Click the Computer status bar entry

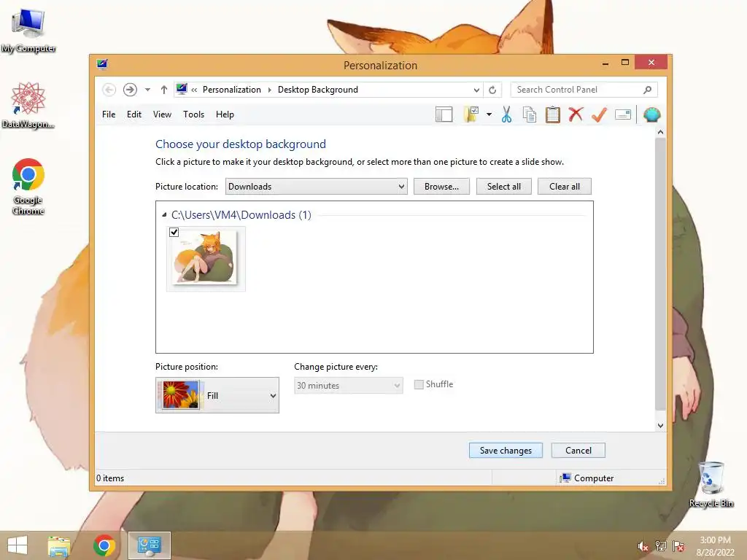point(587,478)
